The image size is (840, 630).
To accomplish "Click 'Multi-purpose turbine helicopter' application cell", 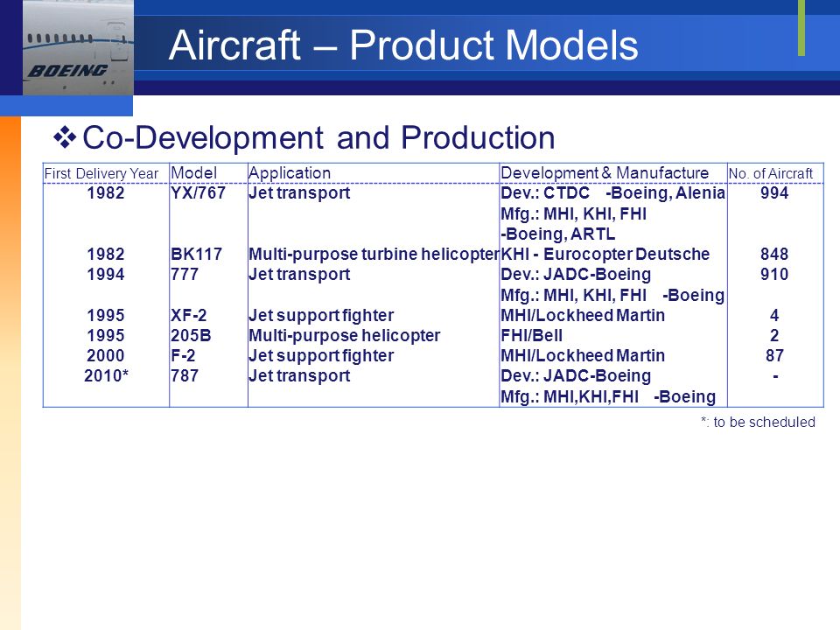I will [x=374, y=254].
